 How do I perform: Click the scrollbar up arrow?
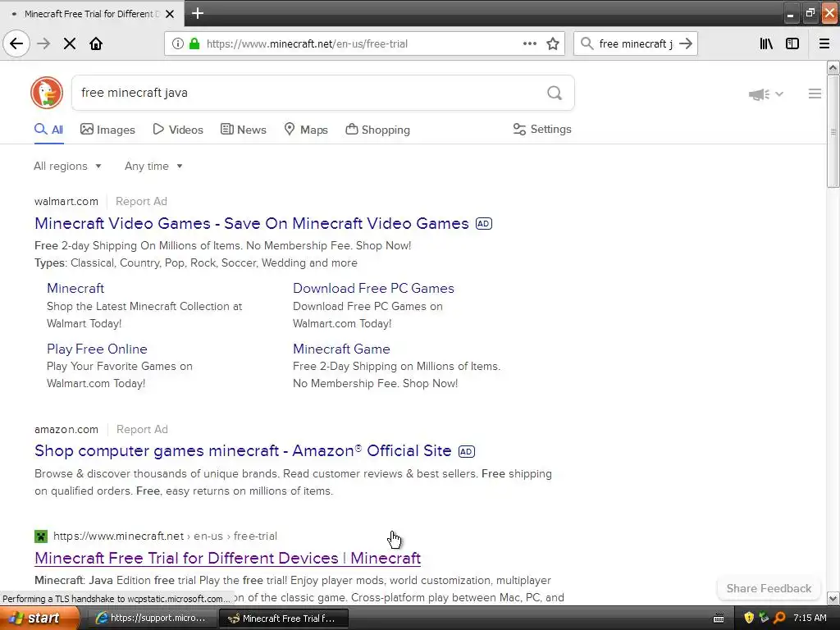tap(833, 67)
